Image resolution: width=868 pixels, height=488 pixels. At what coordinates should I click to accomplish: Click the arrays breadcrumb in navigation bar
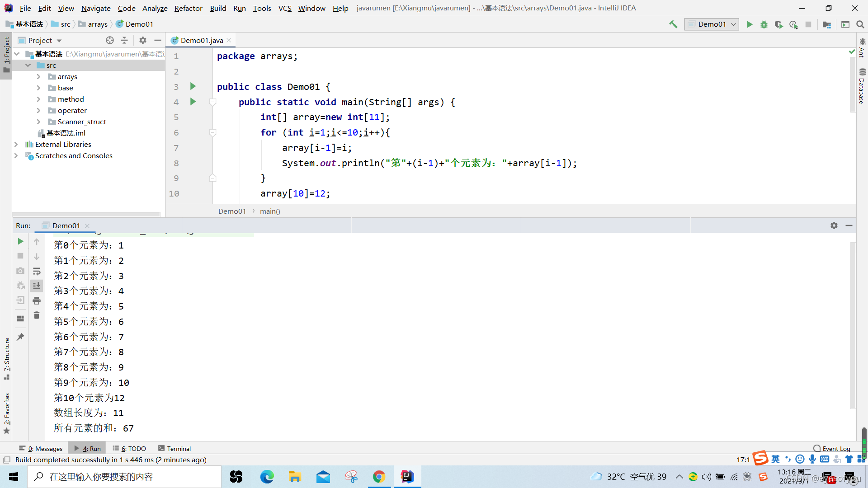[x=93, y=24]
